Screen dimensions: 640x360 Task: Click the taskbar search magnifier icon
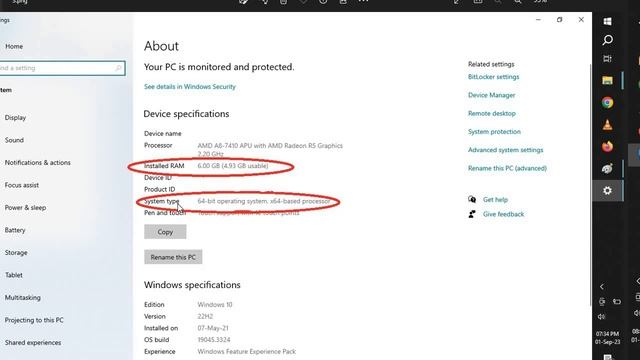(x=607, y=40)
